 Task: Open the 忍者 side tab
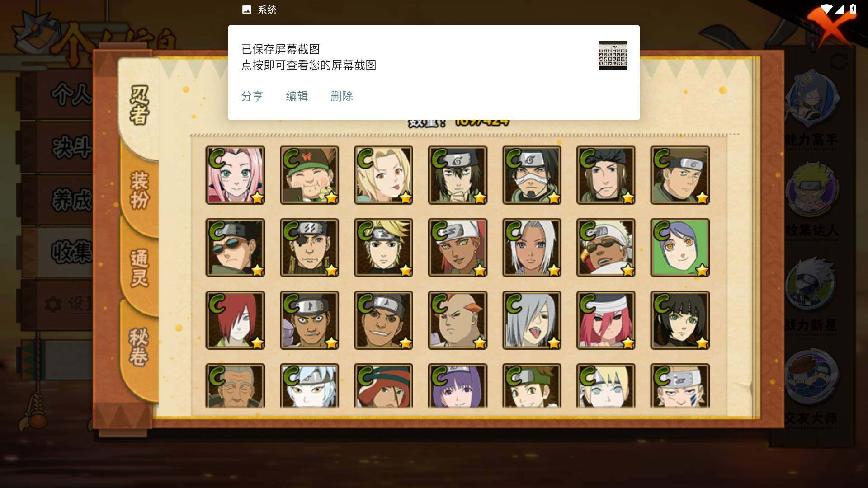click(x=139, y=106)
